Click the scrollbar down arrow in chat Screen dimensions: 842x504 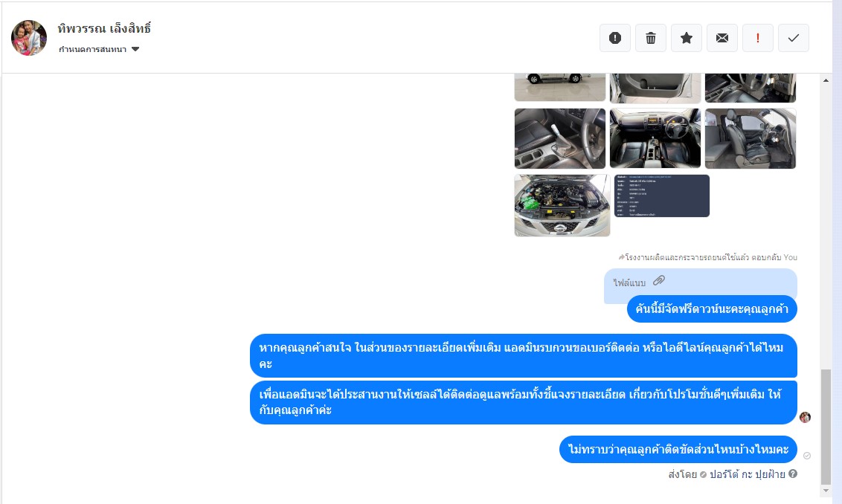[826, 491]
